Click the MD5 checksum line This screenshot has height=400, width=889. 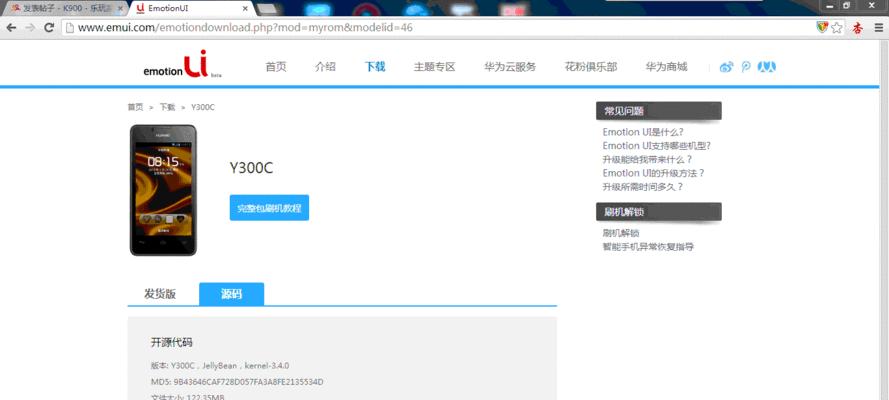237,382
